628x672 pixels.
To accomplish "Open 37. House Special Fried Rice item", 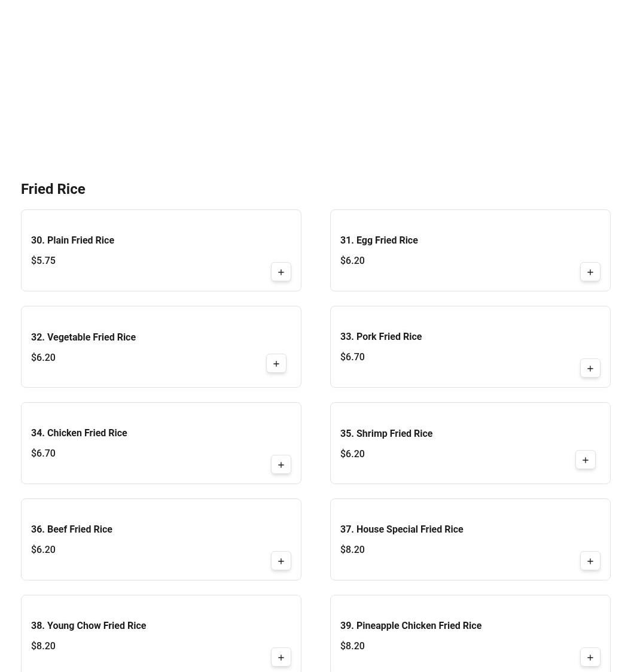I will coord(401,530).
